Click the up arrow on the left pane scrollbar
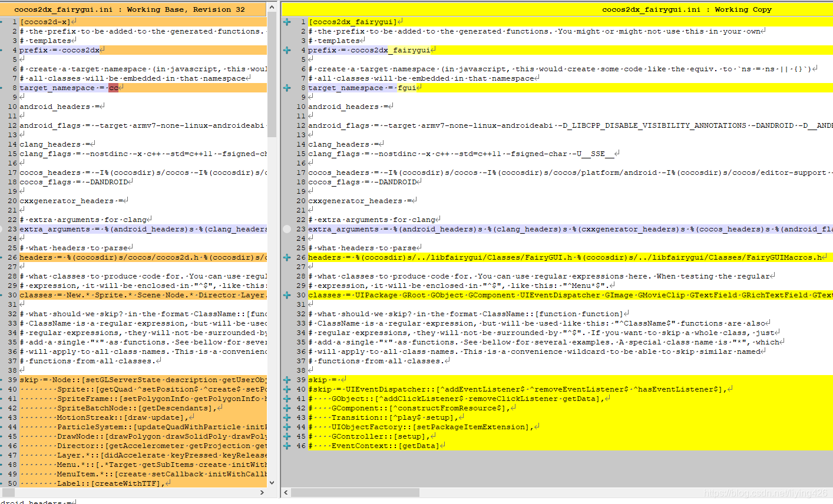The height and width of the screenshot is (504, 833). [x=270, y=7]
